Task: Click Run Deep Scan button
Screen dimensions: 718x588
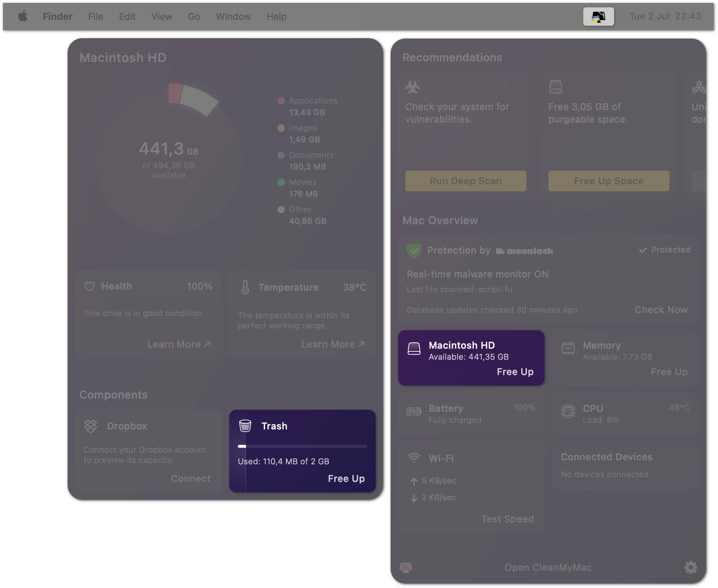Action: point(465,180)
